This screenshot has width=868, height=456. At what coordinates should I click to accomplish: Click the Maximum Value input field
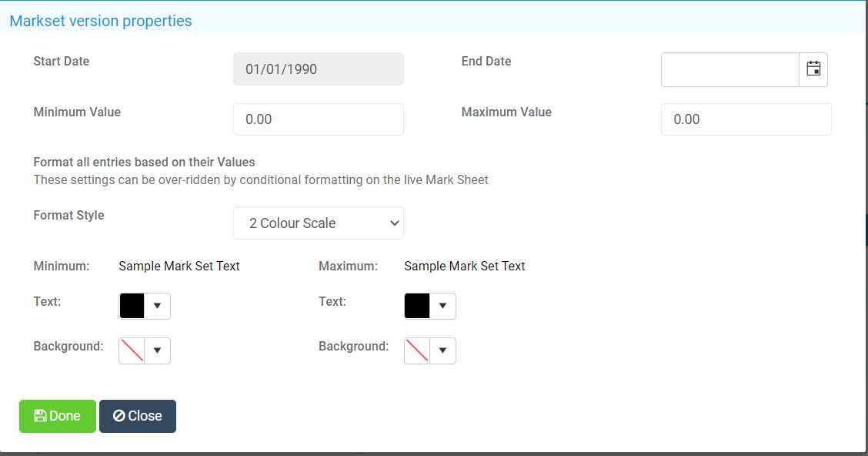pyautogui.click(x=745, y=119)
